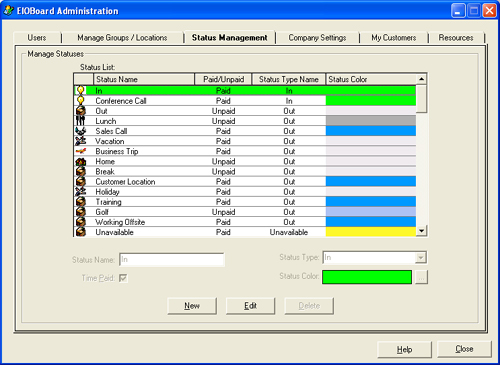Switch to the Users tab

click(37, 38)
